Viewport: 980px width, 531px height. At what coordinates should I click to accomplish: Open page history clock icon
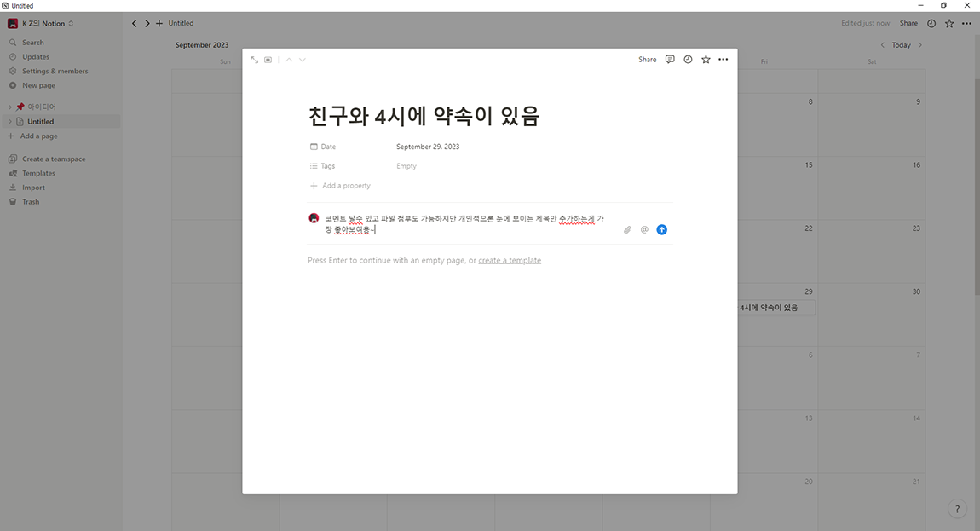(688, 59)
